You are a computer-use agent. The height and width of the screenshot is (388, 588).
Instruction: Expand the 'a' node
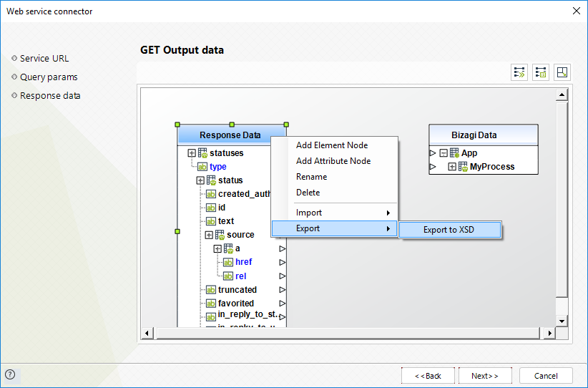click(217, 249)
